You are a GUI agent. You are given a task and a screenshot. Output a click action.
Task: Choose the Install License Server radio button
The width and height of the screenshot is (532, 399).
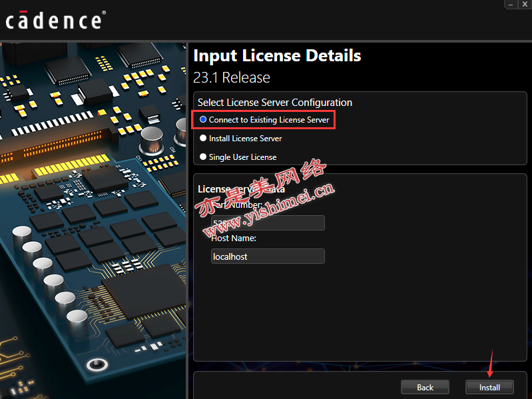pos(203,138)
